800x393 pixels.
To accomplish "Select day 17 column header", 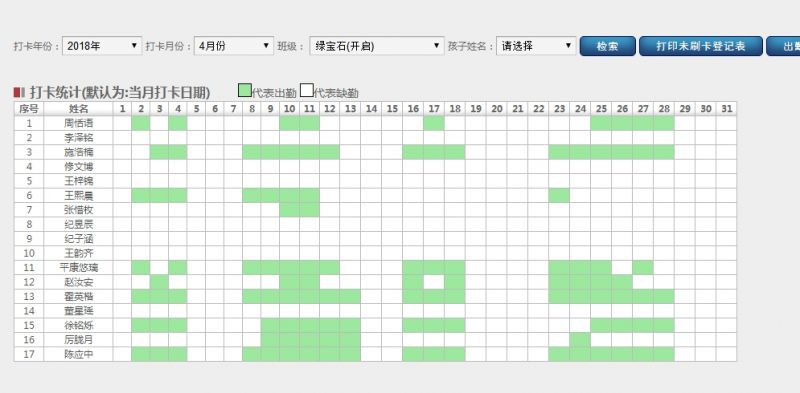I will pyautogui.click(x=434, y=109).
